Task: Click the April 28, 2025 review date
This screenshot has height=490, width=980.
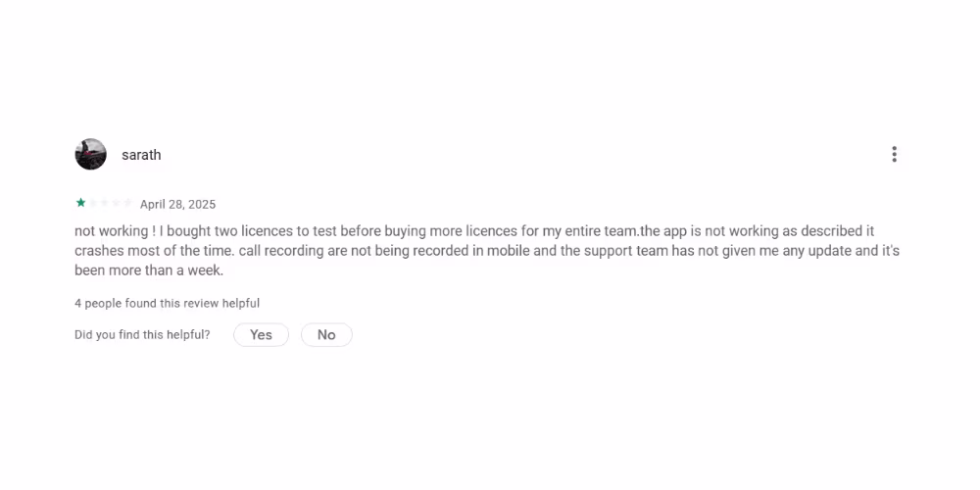Action: (177, 205)
